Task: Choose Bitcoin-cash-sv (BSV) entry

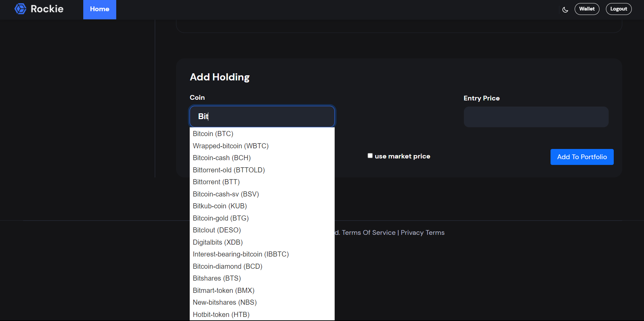Action: tap(262, 194)
